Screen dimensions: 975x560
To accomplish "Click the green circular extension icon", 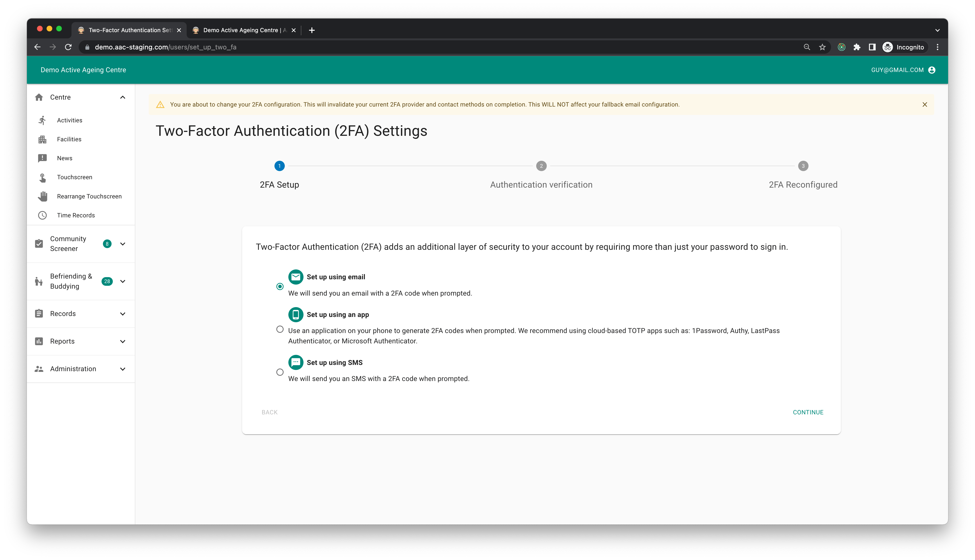I will 842,47.
